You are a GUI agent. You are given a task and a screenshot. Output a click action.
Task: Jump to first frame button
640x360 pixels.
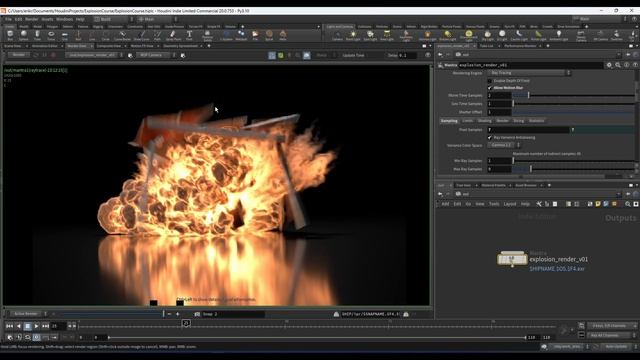pyautogui.click(x=9, y=326)
